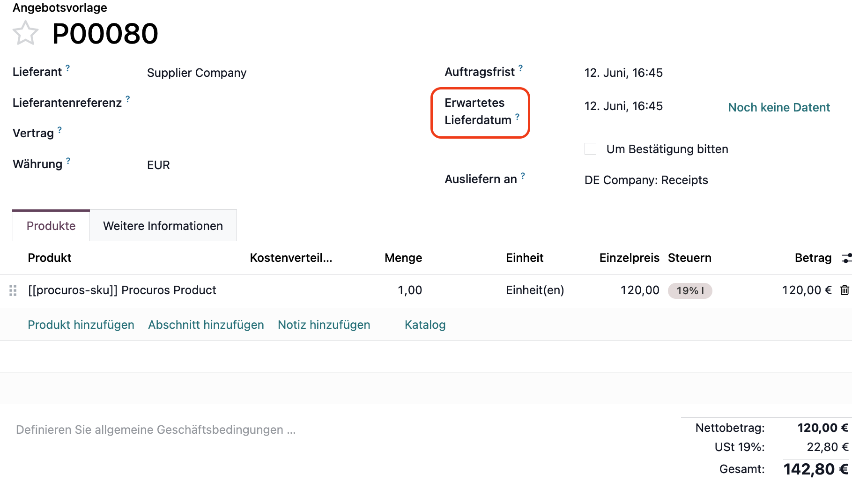
Task: Edit the Auftragsfrist date 12. Juni, 16:45
Action: pos(623,73)
